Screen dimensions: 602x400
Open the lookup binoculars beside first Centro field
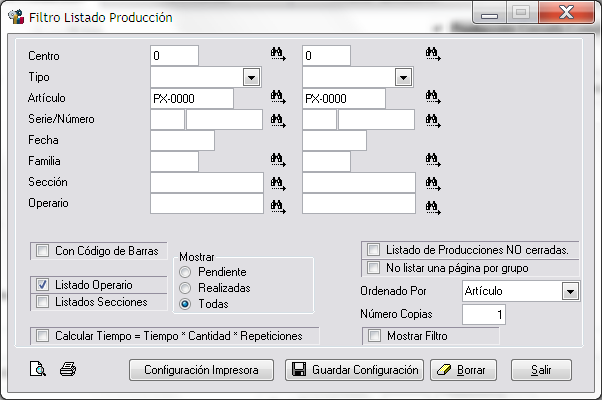pyautogui.click(x=278, y=54)
